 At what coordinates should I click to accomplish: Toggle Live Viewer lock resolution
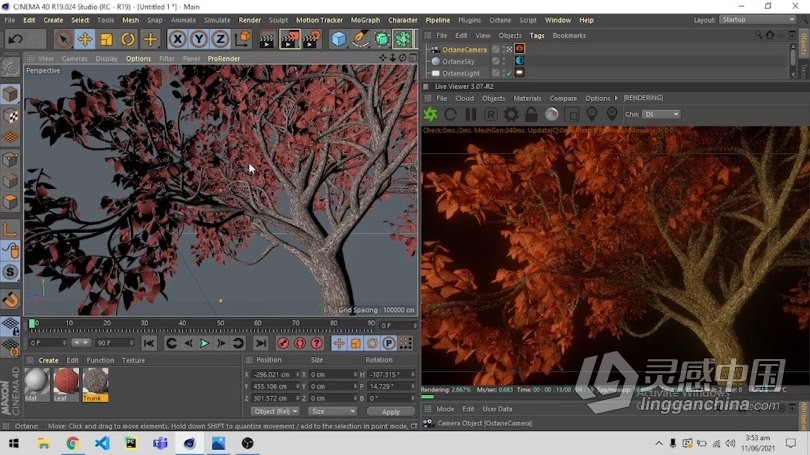[531, 114]
